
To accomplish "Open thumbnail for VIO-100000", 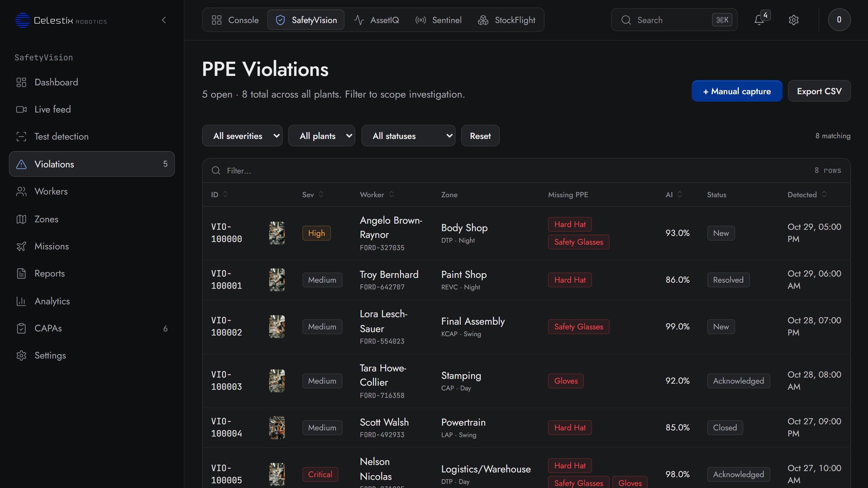I will (x=277, y=233).
